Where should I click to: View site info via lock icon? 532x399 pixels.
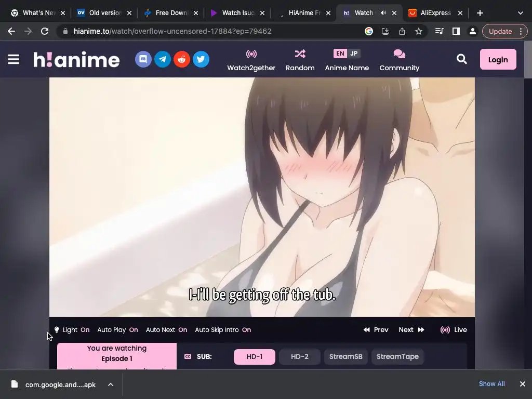tap(65, 31)
